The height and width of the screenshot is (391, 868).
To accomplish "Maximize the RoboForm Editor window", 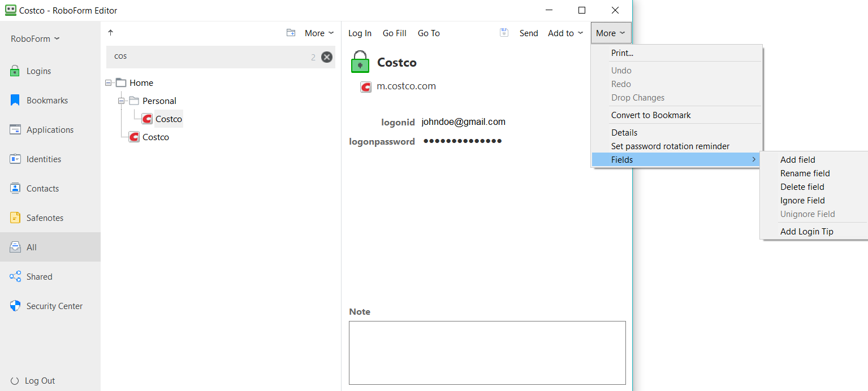I will (x=582, y=10).
